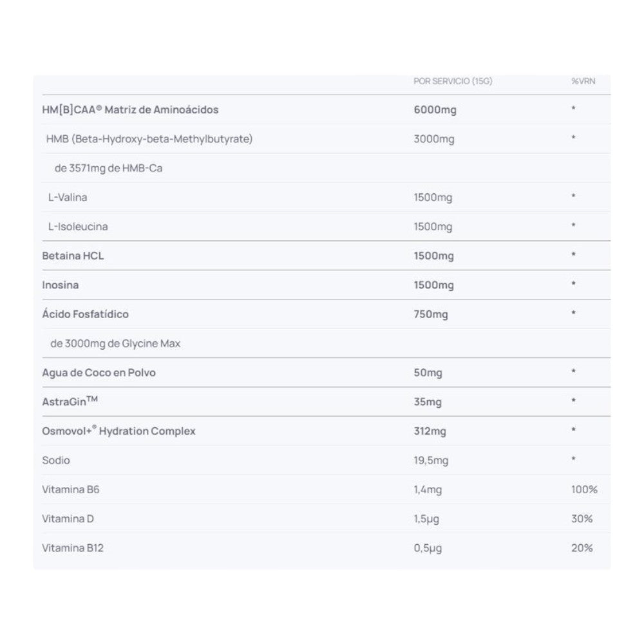Select the HMB Beta-Hydroxy-beta-Methylbutyrate label
This screenshot has height=644, width=644.
point(149,139)
